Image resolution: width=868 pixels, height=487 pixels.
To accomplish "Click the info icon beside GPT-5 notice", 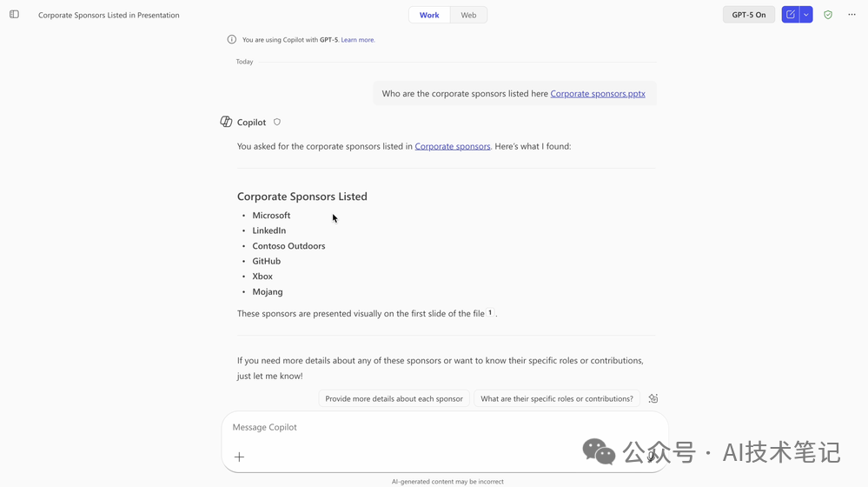I will click(x=232, y=39).
